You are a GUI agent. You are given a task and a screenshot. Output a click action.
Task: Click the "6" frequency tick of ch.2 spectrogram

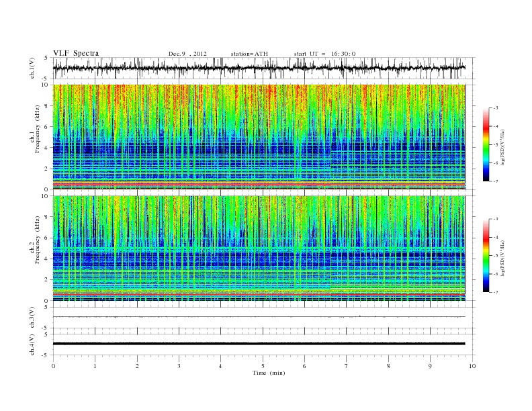click(x=47, y=238)
